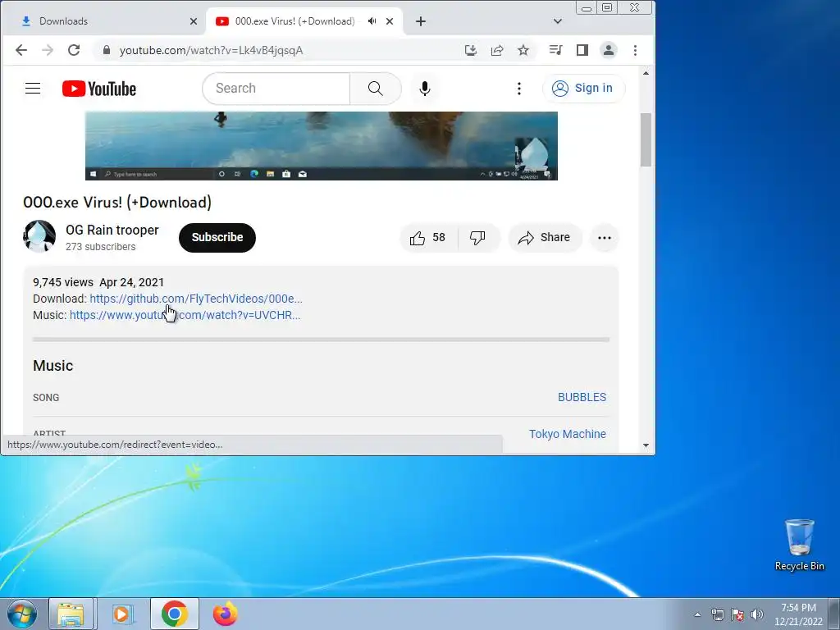Click the share page icon in address bar

(x=496, y=50)
